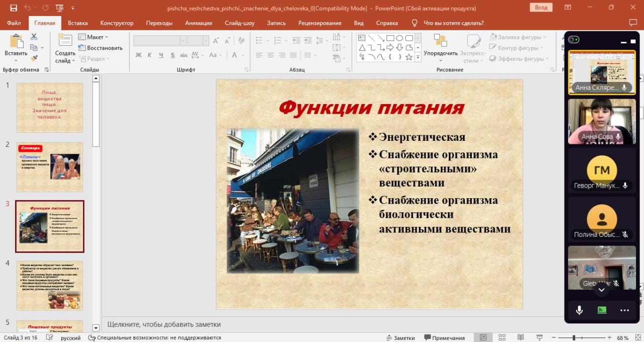
Task: Select the five-pointed star shape in the gallery
Action: [409, 57]
